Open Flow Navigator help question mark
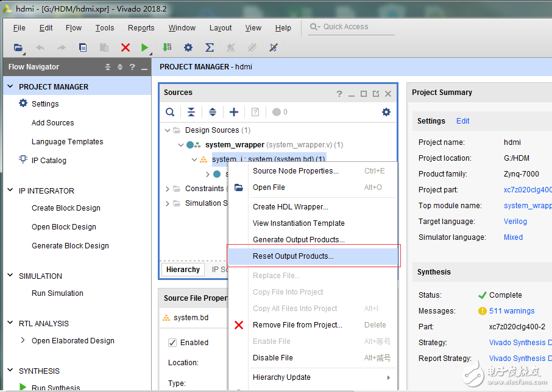The width and height of the screenshot is (552, 392). pos(132,67)
